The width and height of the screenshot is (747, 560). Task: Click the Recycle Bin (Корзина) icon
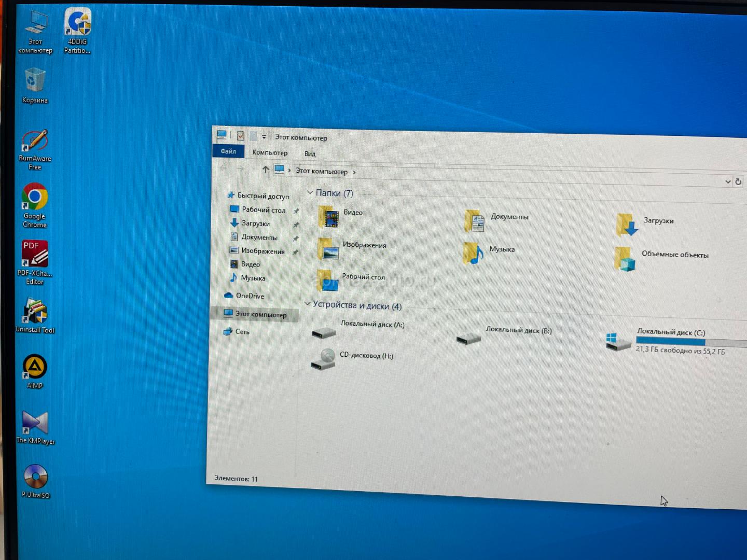click(35, 81)
